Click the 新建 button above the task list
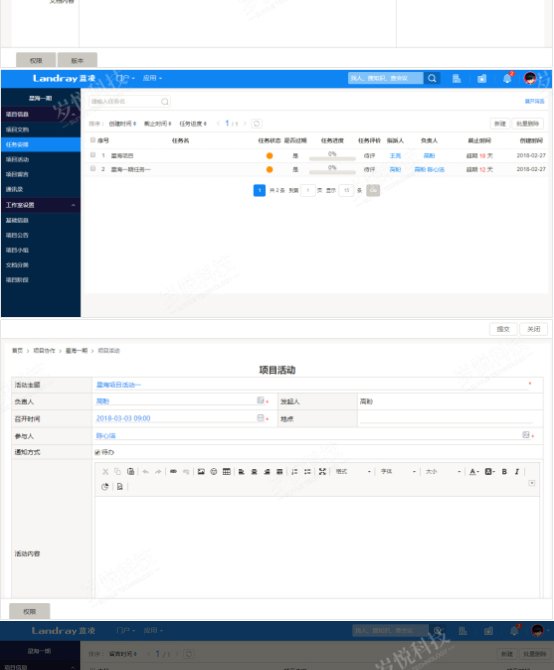The width and height of the screenshot is (554, 670). 500,123
